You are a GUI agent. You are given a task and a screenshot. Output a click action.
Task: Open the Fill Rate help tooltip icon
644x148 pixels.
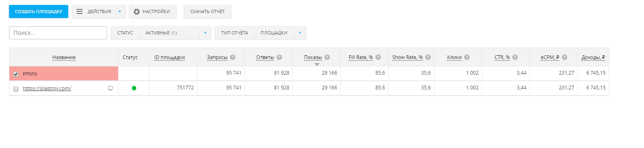pos(378,57)
